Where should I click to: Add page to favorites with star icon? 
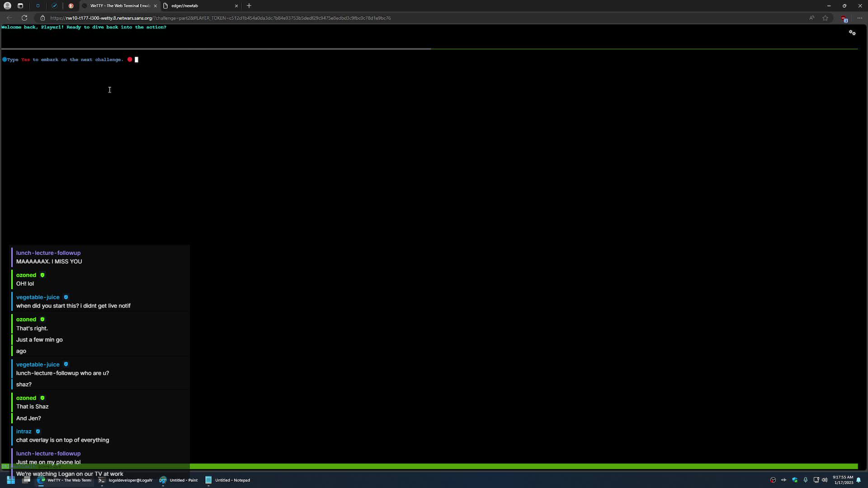pos(826,18)
